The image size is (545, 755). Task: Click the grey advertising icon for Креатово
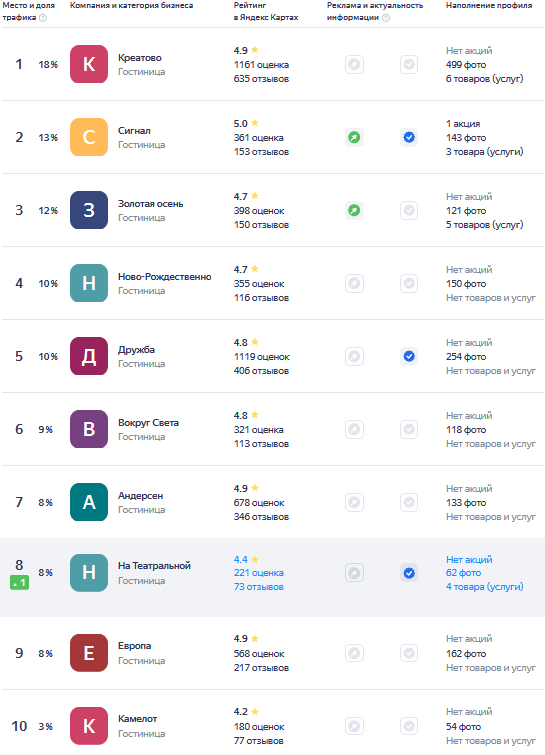click(354, 65)
